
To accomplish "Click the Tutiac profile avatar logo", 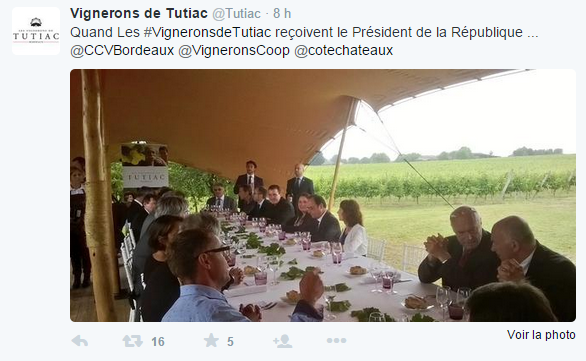I will click(x=36, y=31).
